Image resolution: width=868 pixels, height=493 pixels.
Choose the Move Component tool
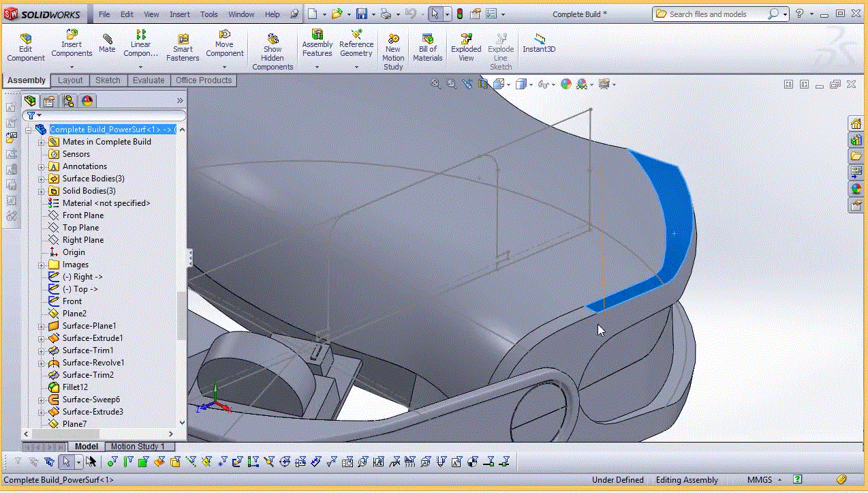coord(225,44)
